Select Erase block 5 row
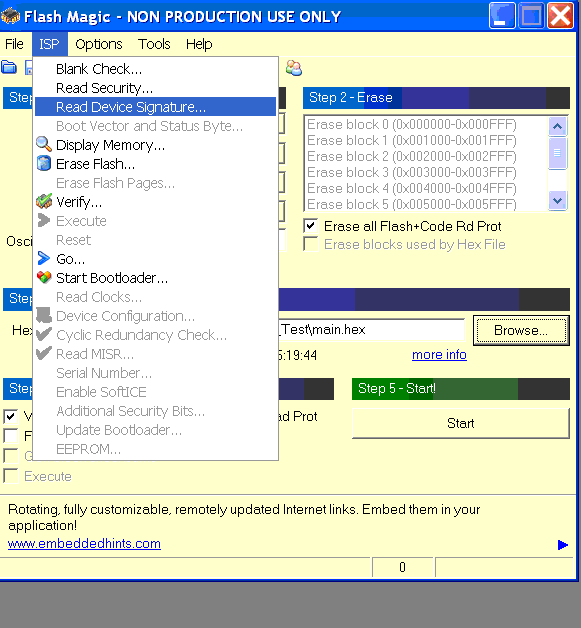This screenshot has height=628, width=581. tap(426, 204)
